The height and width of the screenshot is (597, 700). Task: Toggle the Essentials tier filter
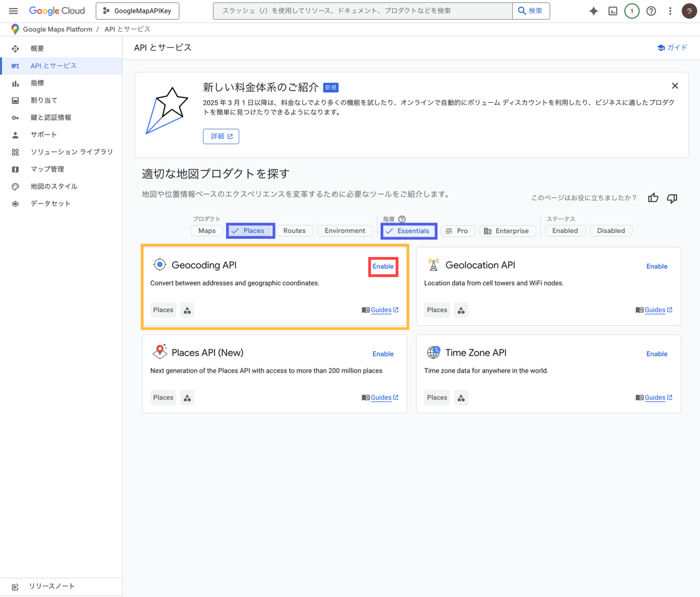409,231
